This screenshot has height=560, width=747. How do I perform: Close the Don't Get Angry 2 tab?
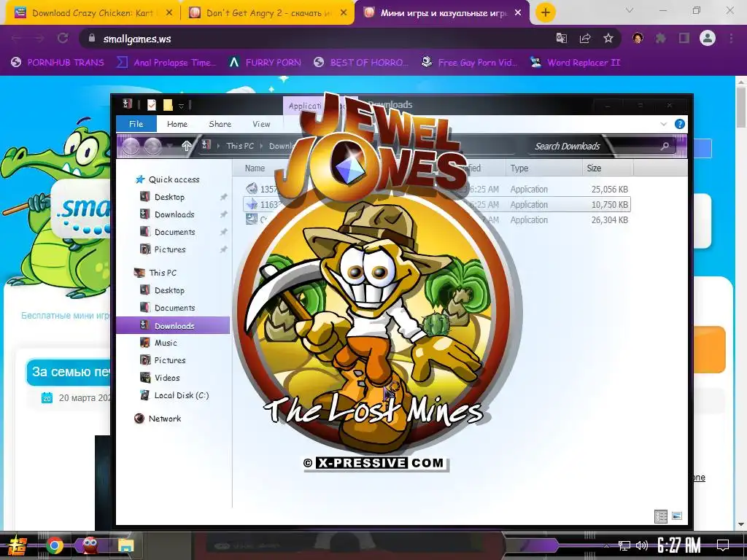344,13
